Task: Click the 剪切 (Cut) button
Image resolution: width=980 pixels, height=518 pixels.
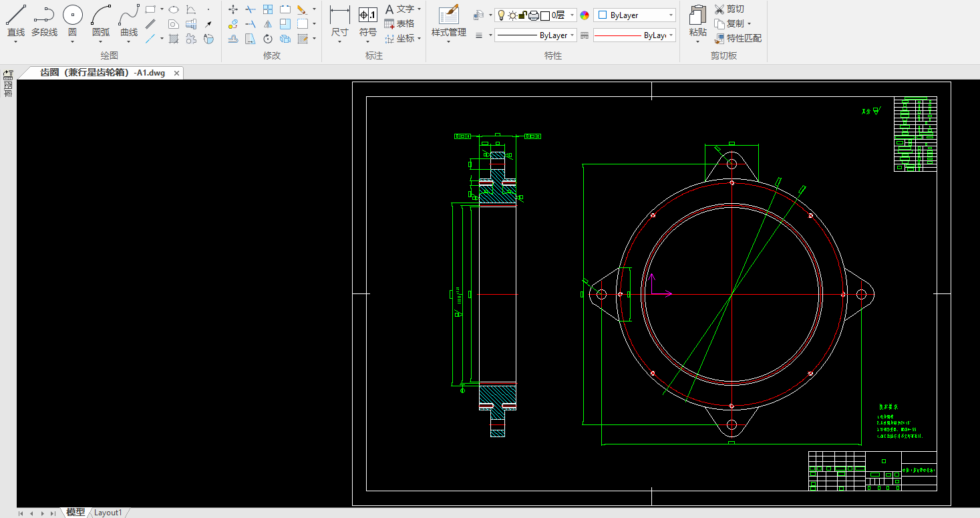Action: click(x=729, y=9)
